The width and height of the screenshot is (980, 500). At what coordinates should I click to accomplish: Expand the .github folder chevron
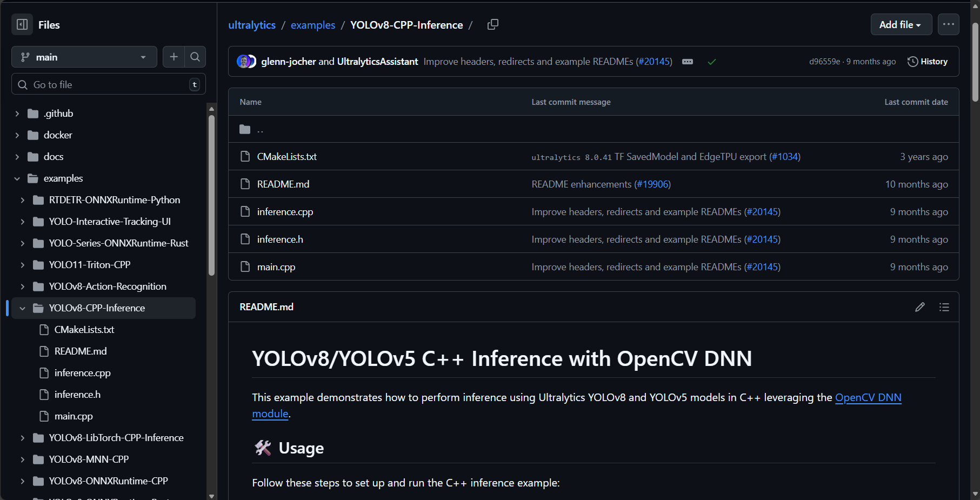tap(17, 114)
